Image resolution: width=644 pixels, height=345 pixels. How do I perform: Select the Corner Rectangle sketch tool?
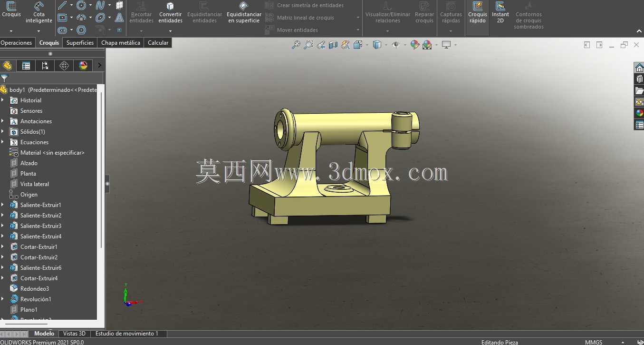click(x=62, y=18)
